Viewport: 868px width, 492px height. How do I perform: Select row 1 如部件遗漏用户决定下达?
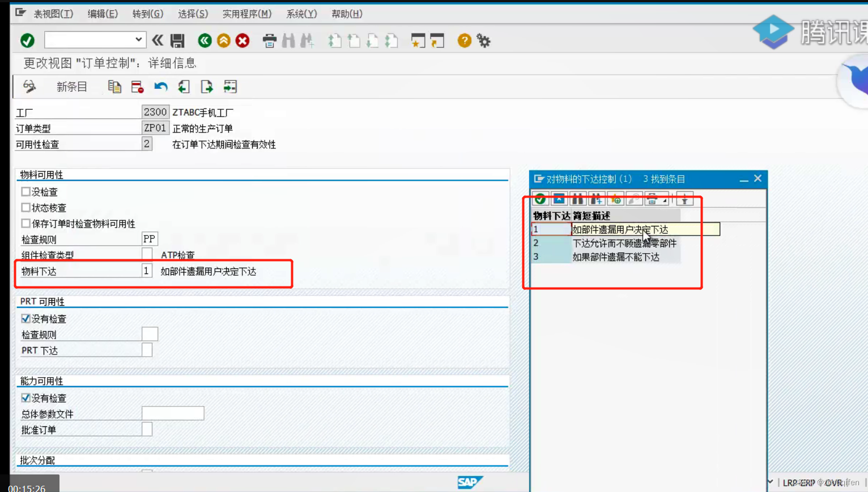[626, 229]
